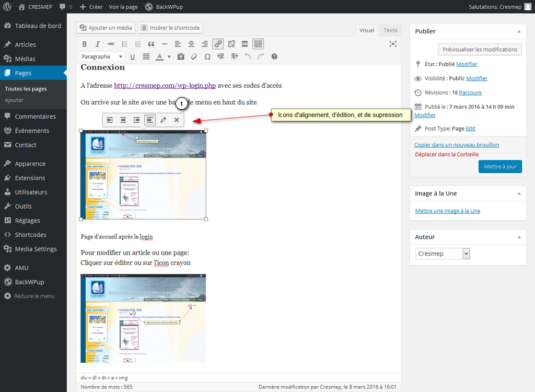This screenshot has width=535, height=392.
Task: Open Tableau de bord in sidebar
Action: pyautogui.click(x=33, y=26)
